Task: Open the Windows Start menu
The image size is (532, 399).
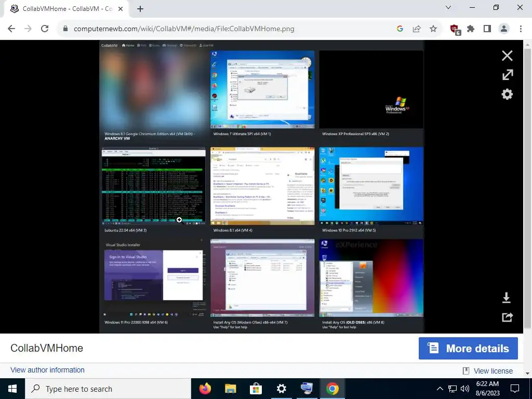Action: 12,389
